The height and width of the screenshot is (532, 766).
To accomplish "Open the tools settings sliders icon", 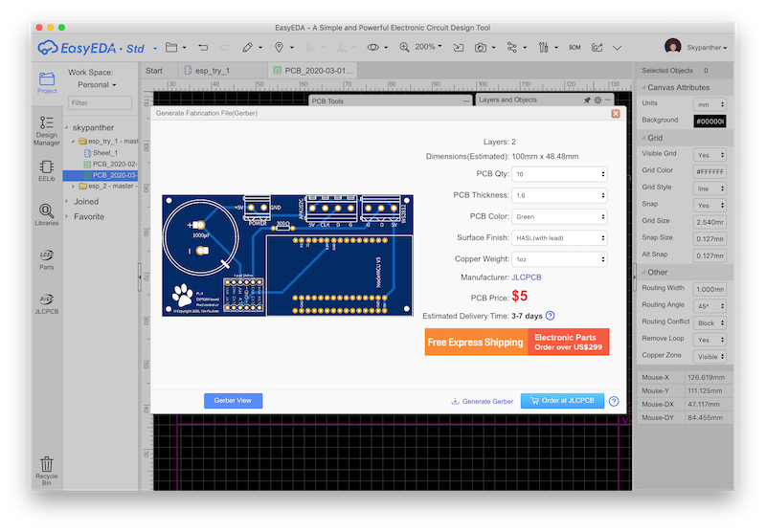I will click(543, 47).
